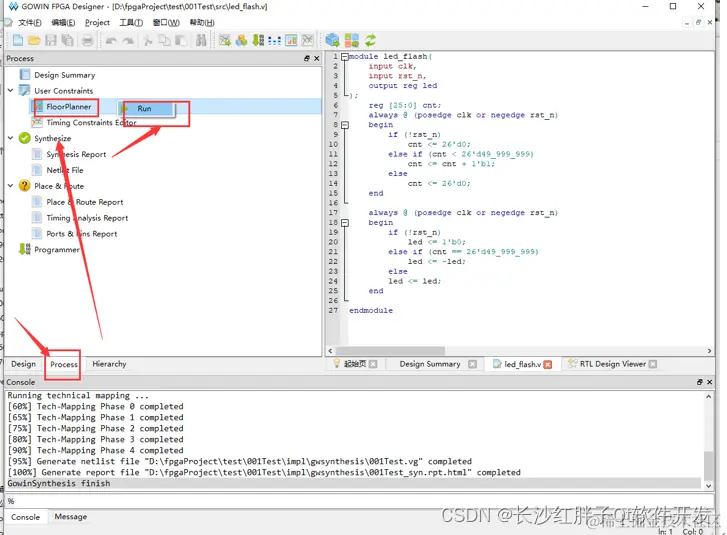Switch to the RTL Design Viewer tab
Screen dimensions: 727x535
coord(612,364)
